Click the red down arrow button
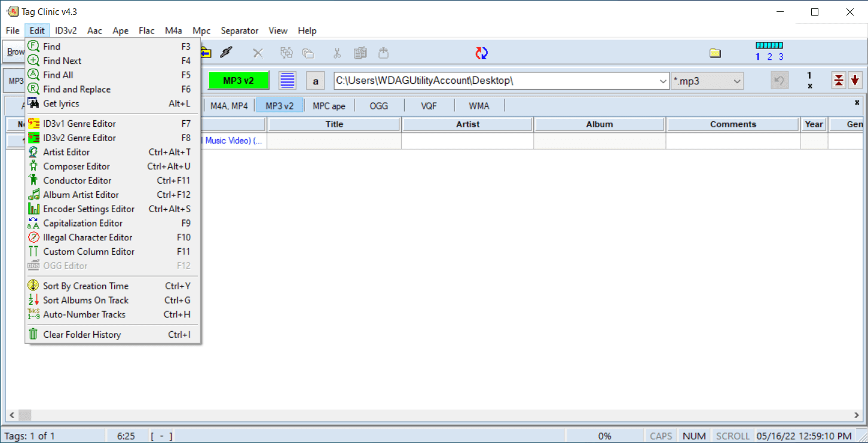 point(855,81)
